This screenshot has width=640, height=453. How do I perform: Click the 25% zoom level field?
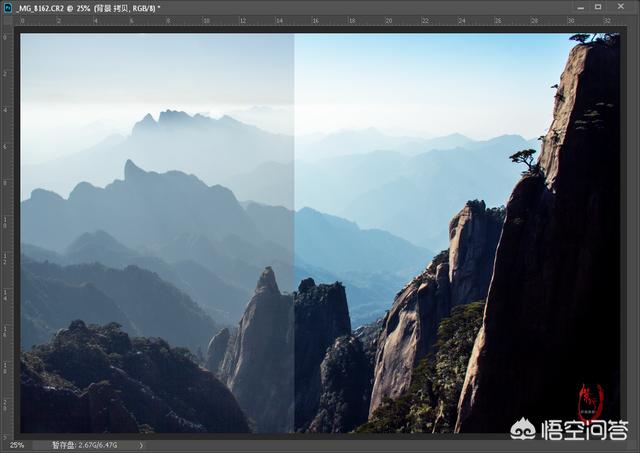point(17,445)
